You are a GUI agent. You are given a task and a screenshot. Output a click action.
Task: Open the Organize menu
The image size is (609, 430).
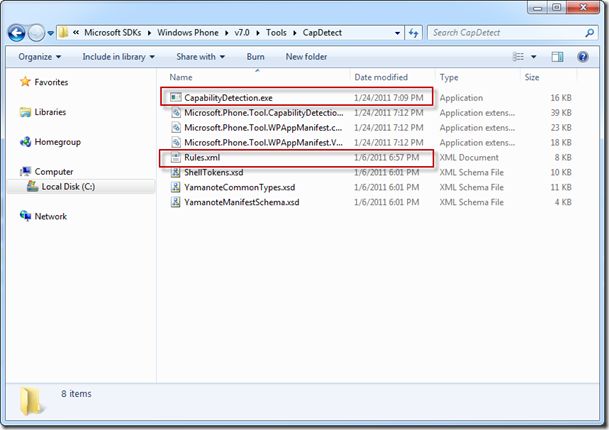pyautogui.click(x=40, y=57)
